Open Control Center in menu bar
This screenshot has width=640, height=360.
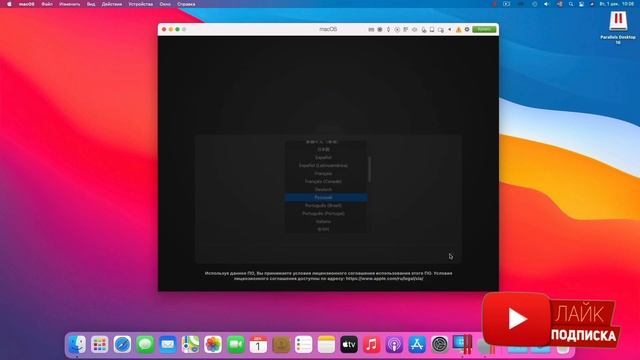[581, 4]
